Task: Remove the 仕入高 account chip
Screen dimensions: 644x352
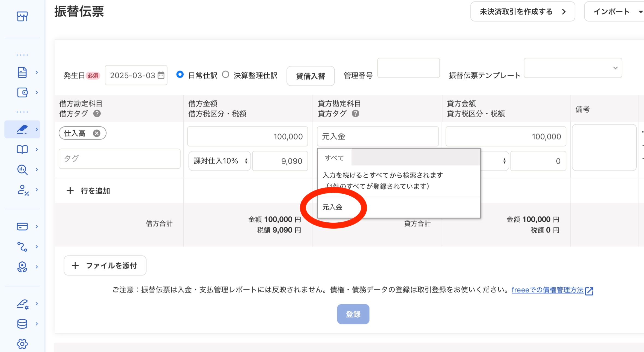Action: [x=97, y=133]
